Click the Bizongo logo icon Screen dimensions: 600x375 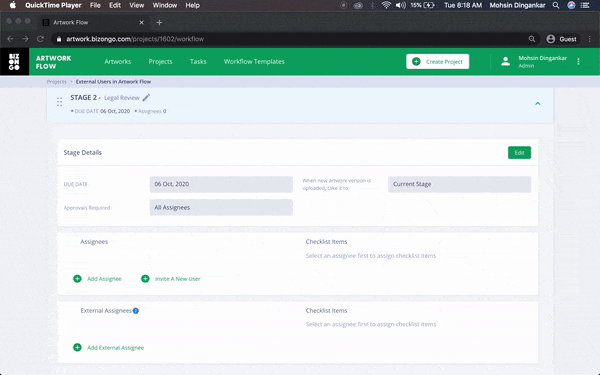tap(14, 62)
